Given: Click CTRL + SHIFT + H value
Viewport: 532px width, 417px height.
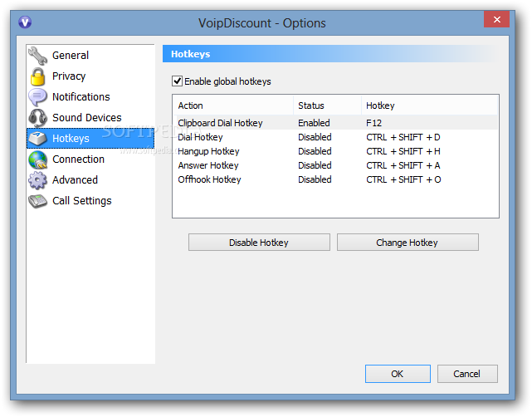Looking at the screenshot, I should pos(403,151).
